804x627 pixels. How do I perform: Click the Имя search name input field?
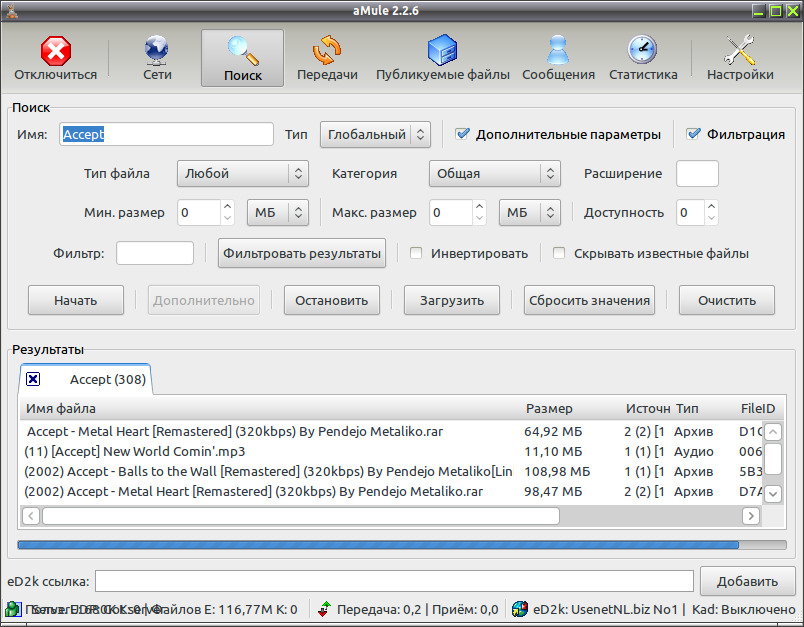[166, 134]
